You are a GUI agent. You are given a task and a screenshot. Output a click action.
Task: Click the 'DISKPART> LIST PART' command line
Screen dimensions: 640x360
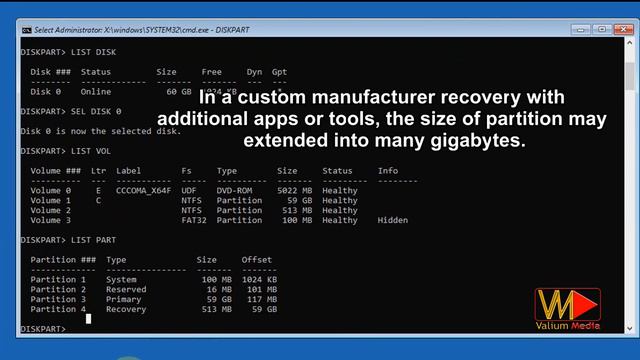point(68,240)
